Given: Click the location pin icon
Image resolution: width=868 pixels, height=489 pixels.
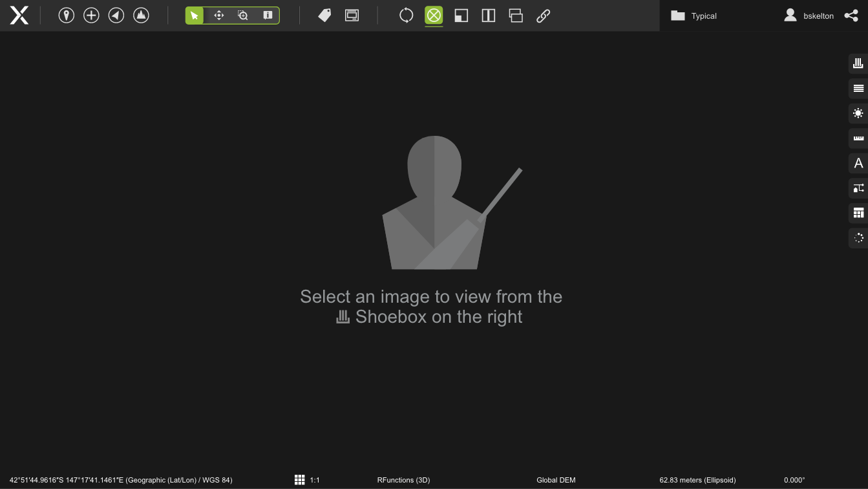Looking at the screenshot, I should pos(66,16).
